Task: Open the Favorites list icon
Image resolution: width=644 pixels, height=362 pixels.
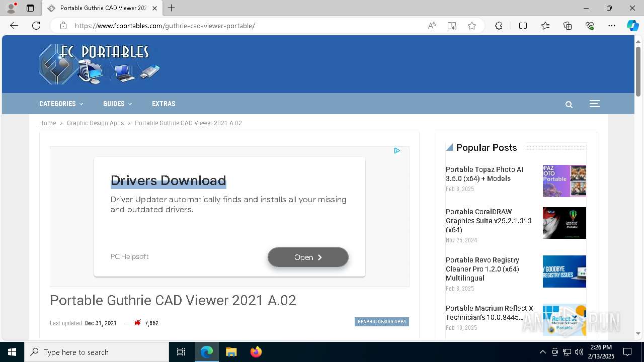Action: 545,26
